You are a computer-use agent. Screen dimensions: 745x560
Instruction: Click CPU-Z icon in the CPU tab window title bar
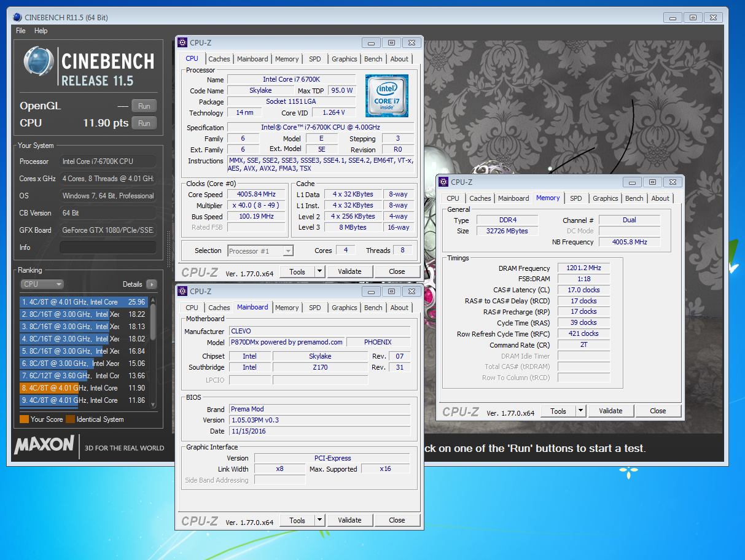182,42
